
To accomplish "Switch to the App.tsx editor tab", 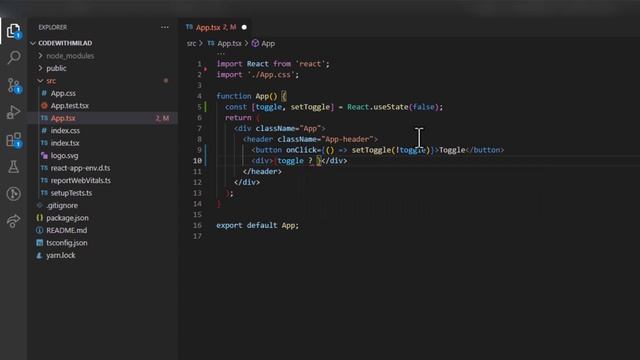I will (216, 27).
